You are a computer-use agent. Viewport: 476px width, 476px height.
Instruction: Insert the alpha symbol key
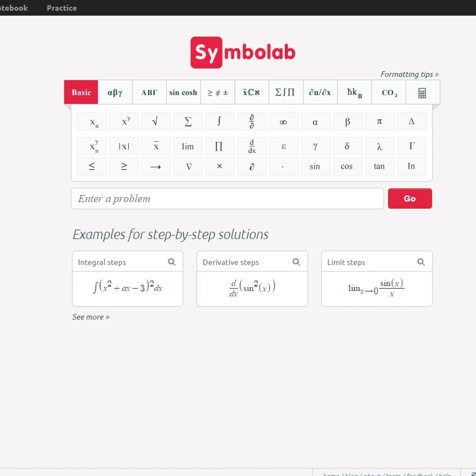click(x=315, y=121)
